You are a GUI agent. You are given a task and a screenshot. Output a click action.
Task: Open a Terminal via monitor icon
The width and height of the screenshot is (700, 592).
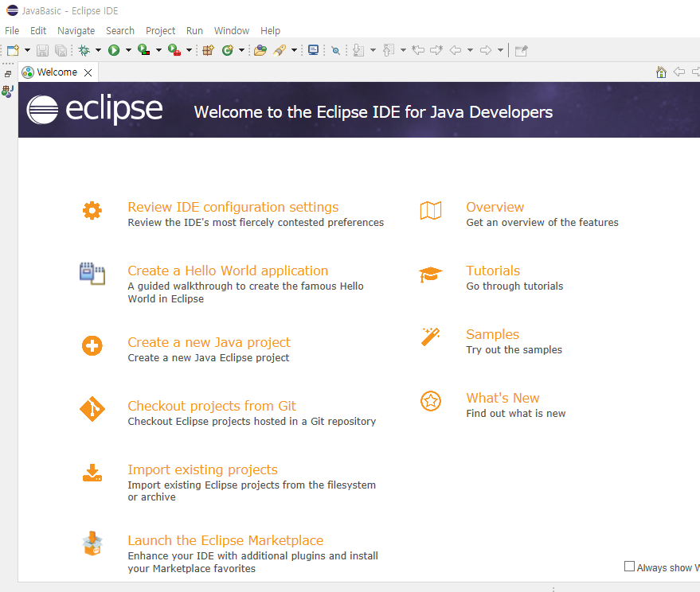coord(314,50)
